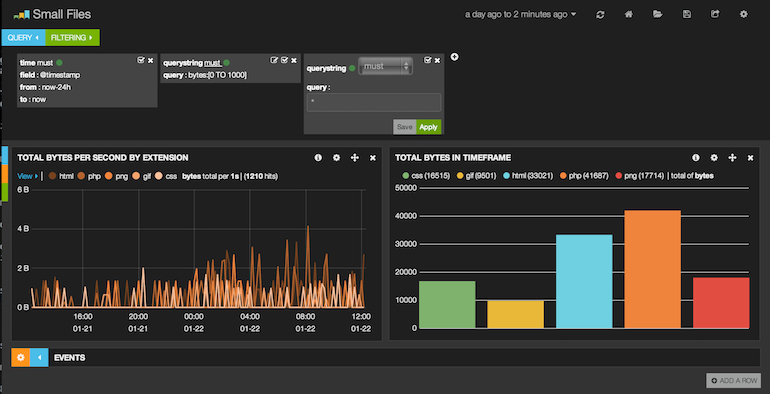Select css (16515) legend entry
This screenshot has width=770, height=394.
(x=426, y=176)
